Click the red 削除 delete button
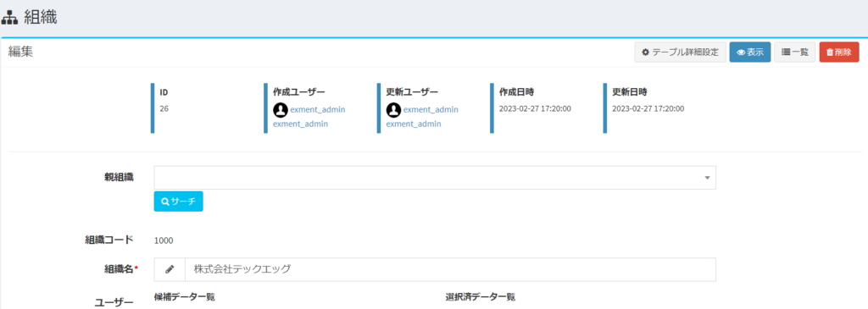This screenshot has height=309, width=868. point(839,52)
